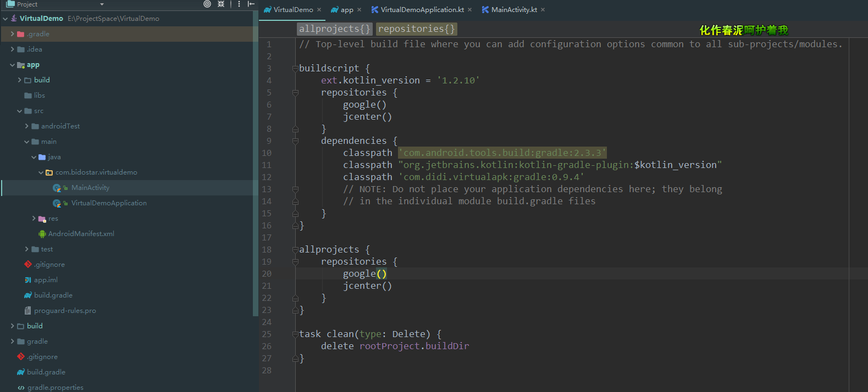Click the 'com.didi.virtualapk:gradle:0.9.4' string
868x392 pixels.
[x=491, y=177]
